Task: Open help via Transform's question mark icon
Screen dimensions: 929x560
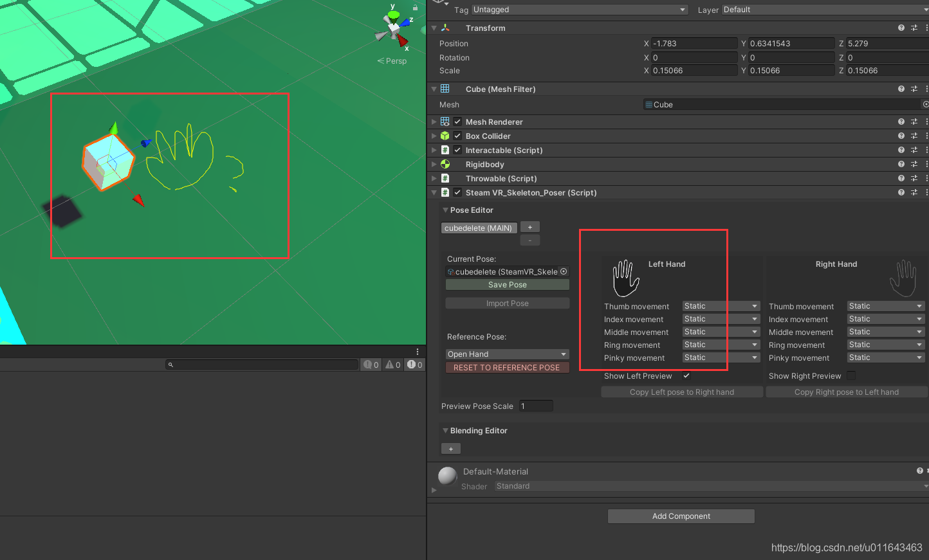Action: coord(901,28)
